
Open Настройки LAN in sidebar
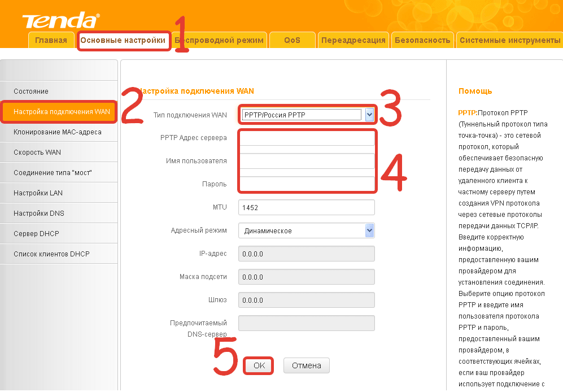point(38,193)
